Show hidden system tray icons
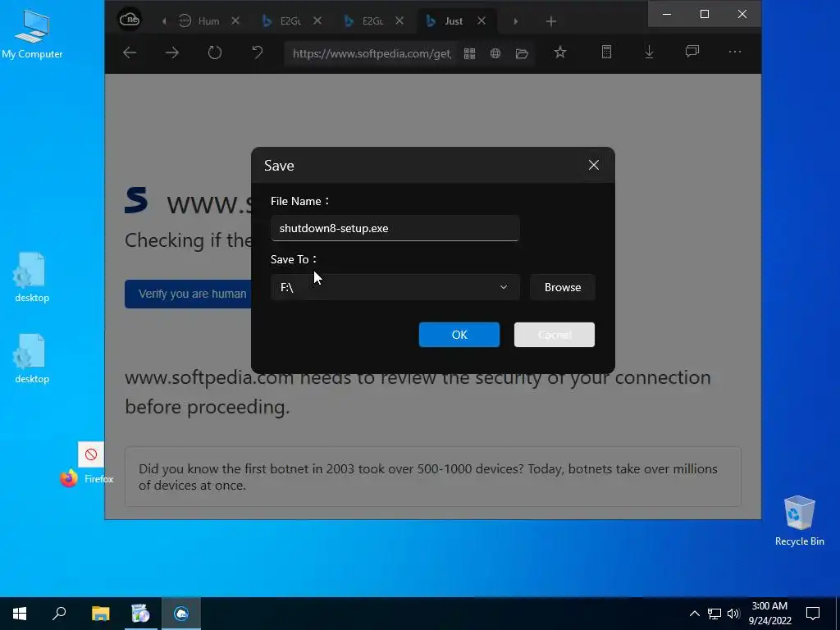The width and height of the screenshot is (840, 630). 694,614
